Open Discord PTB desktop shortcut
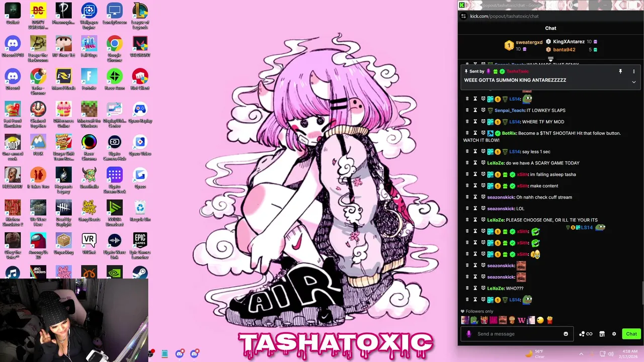This screenshot has height=362, width=644. [x=13, y=46]
